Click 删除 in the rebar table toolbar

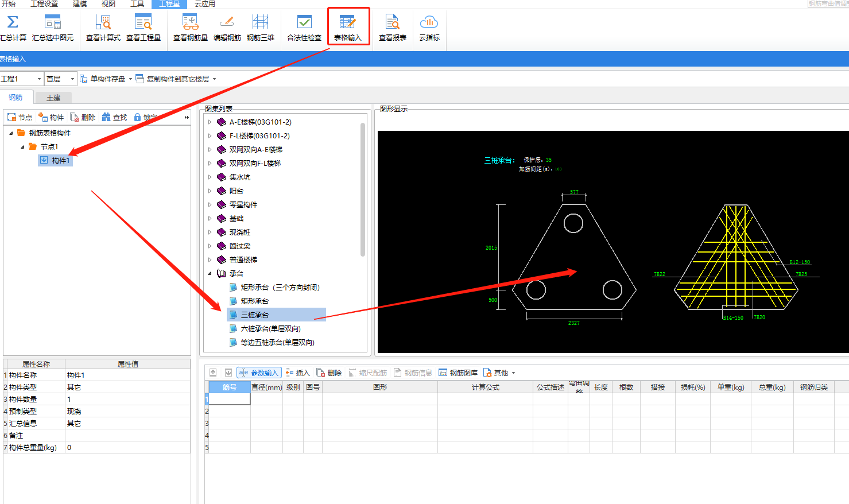pos(329,373)
